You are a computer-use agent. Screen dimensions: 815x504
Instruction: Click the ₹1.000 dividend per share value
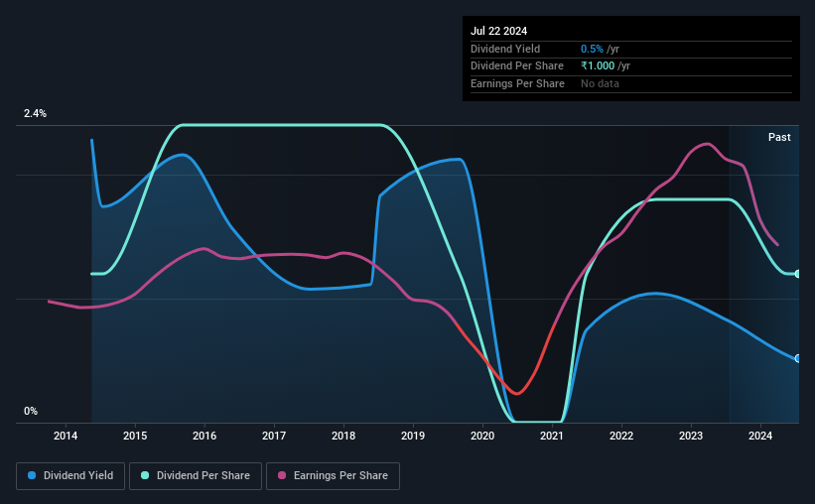[598, 66]
